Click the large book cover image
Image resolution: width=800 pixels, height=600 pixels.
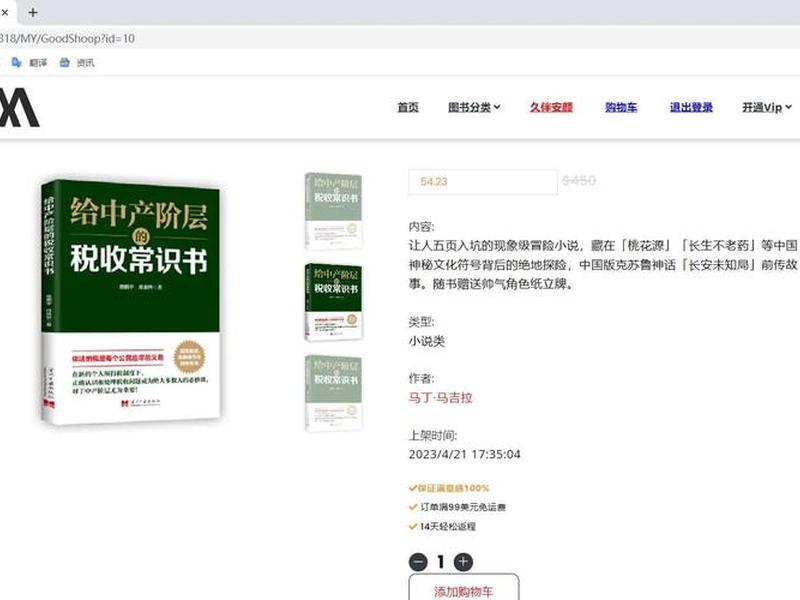[132, 302]
